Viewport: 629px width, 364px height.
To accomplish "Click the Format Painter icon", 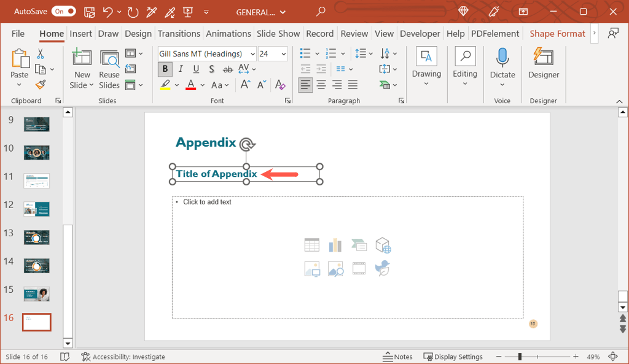I will point(41,85).
